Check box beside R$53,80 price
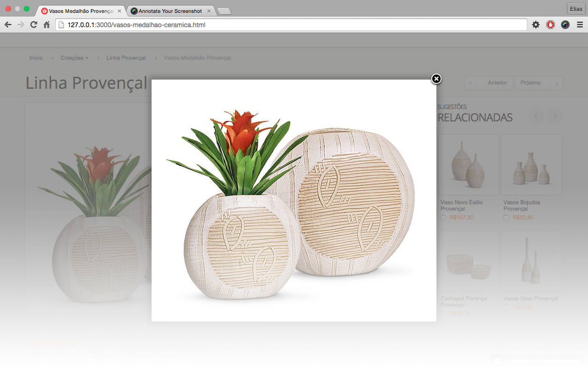Viewport: 588px width, 368px height. click(506, 218)
